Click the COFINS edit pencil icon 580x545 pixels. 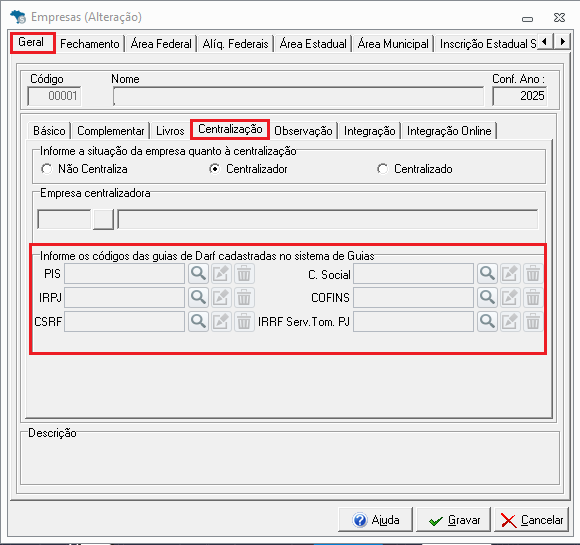(510, 297)
